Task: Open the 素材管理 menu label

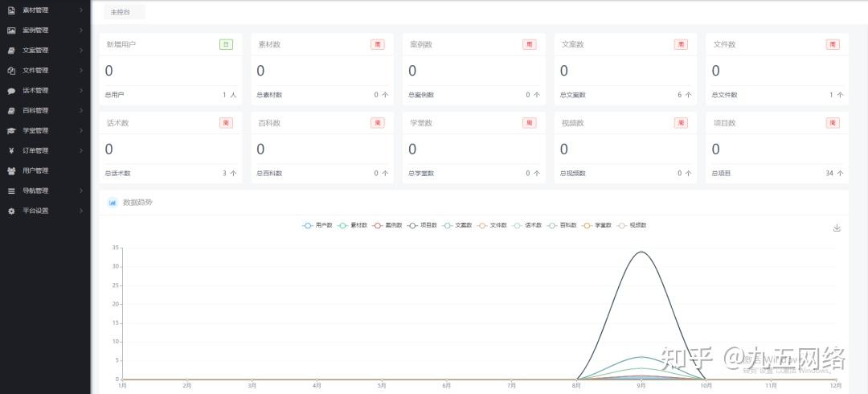Action: tap(35, 10)
